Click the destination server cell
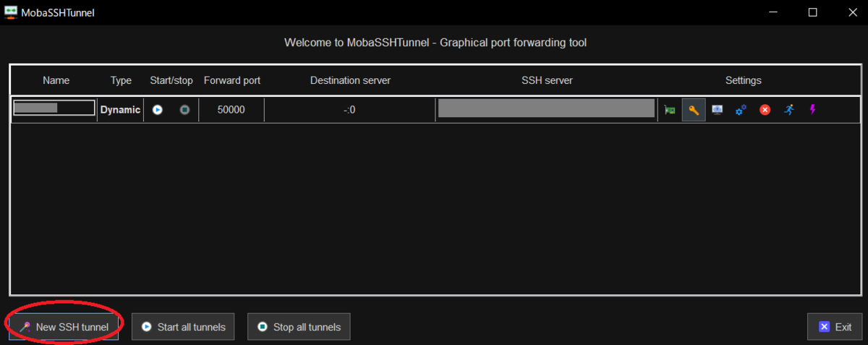This screenshot has height=345, width=868. (x=350, y=110)
